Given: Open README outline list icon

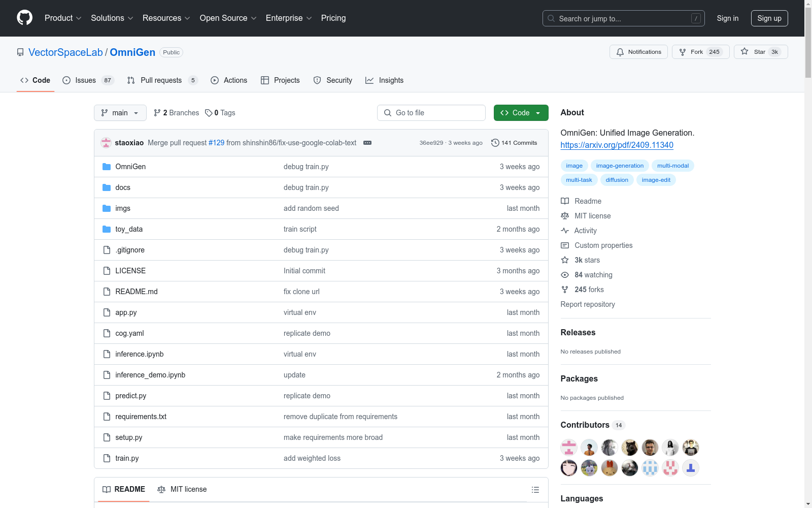Looking at the screenshot, I should 535,490.
